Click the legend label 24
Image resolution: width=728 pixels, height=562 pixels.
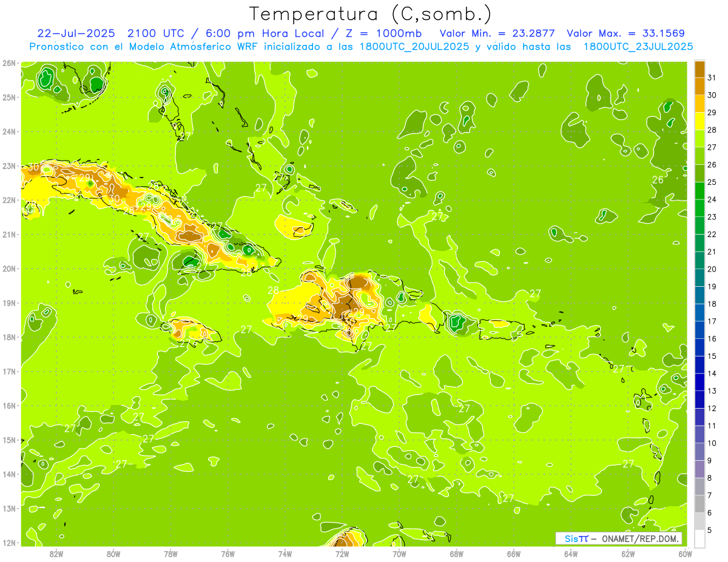(x=712, y=199)
